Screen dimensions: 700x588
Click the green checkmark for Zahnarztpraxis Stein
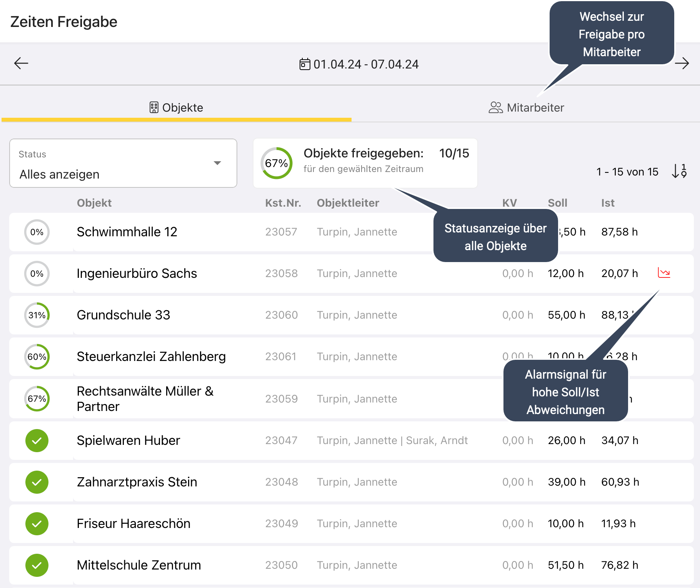pos(37,482)
